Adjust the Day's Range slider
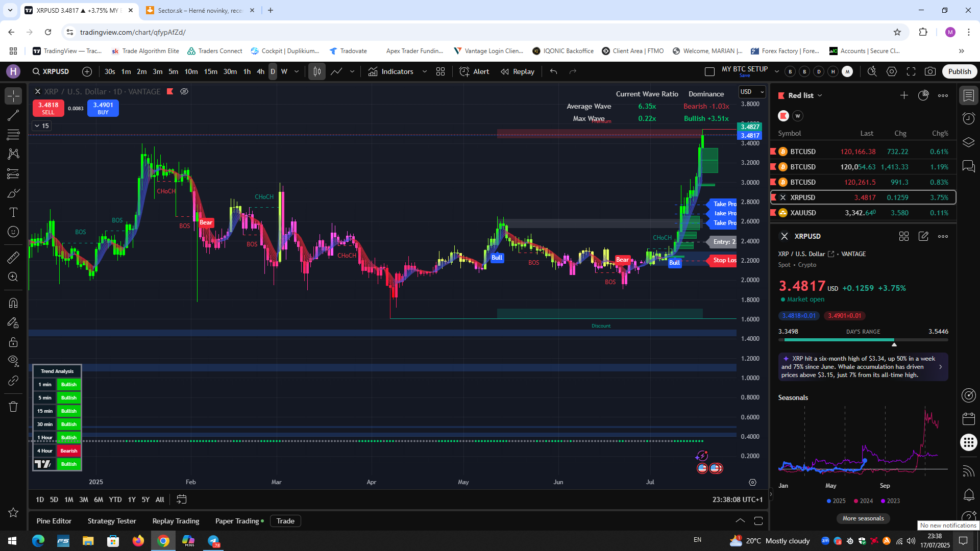The height and width of the screenshot is (551, 980). (894, 340)
